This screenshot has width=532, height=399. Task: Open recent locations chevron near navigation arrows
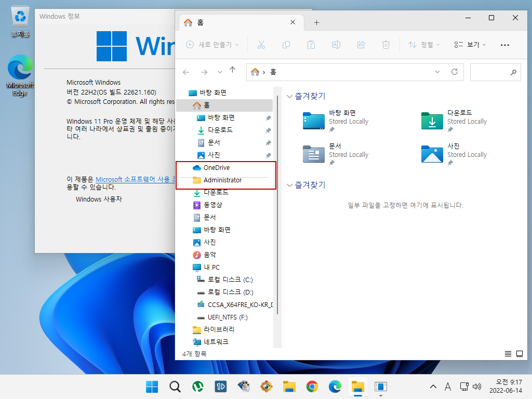[220, 72]
